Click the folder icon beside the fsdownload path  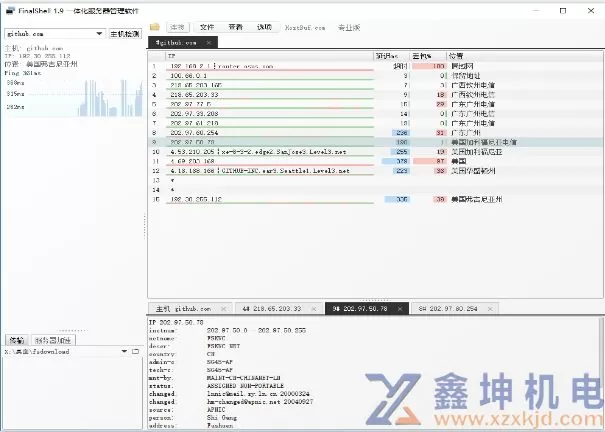(x=136, y=352)
